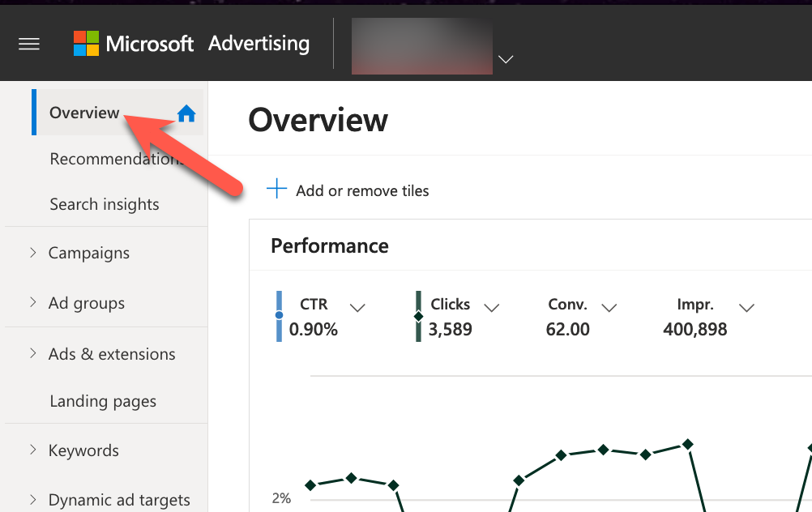The height and width of the screenshot is (512, 812).
Task: Expand the Dynamic ad targets section
Action: 31,500
